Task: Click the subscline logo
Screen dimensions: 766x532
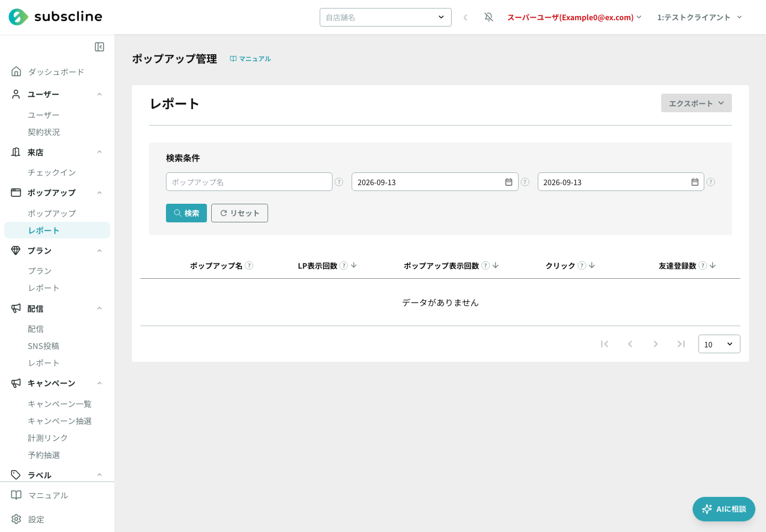Action: [55, 17]
